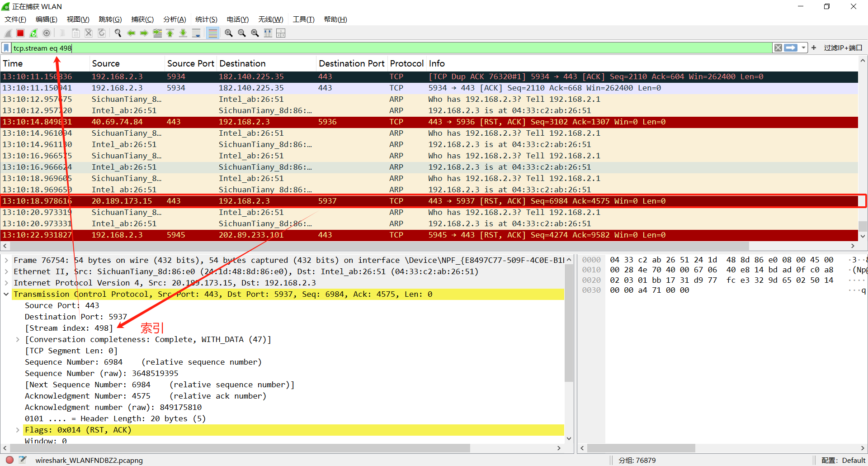Jump to last packet icon
The width and height of the screenshot is (868, 466).
183,33
